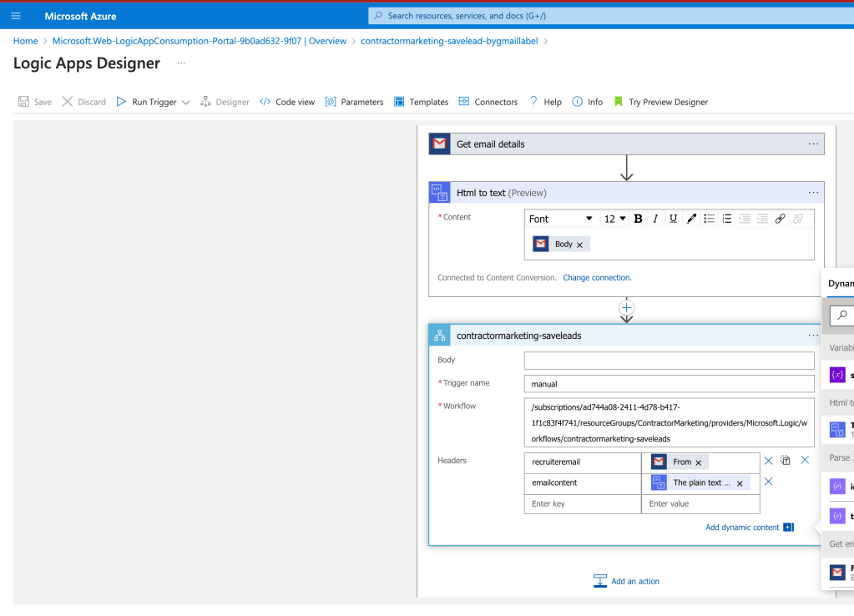The image size is (854, 616).
Task: Select the Gmail From item in dynamic content
Action: click(841, 572)
